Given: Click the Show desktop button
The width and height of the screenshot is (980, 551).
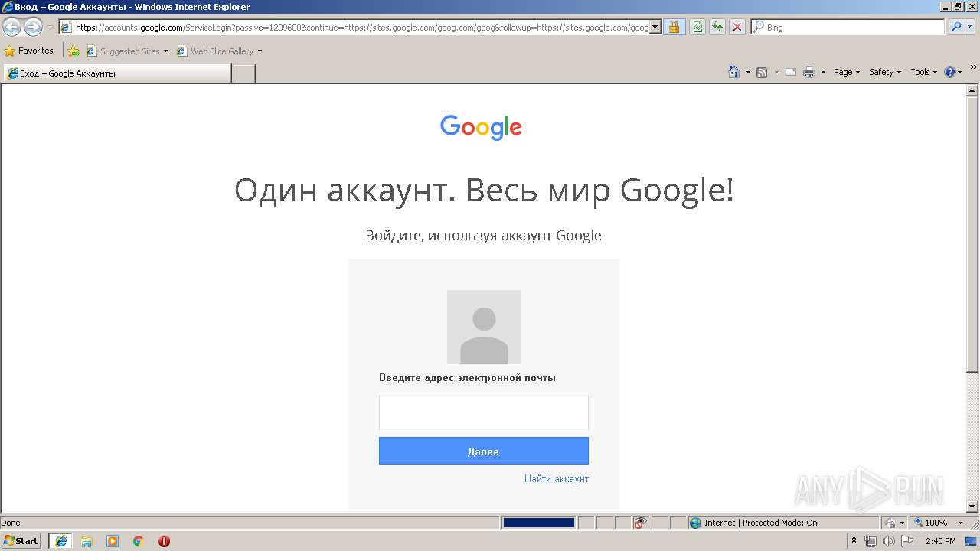Looking at the screenshot, I should (x=971, y=541).
